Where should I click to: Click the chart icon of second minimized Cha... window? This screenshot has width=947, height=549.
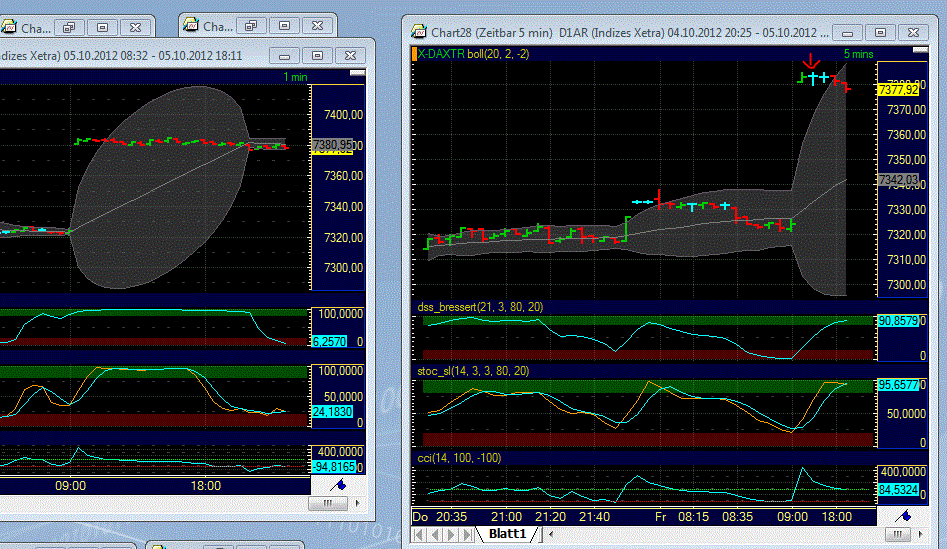(x=191, y=26)
